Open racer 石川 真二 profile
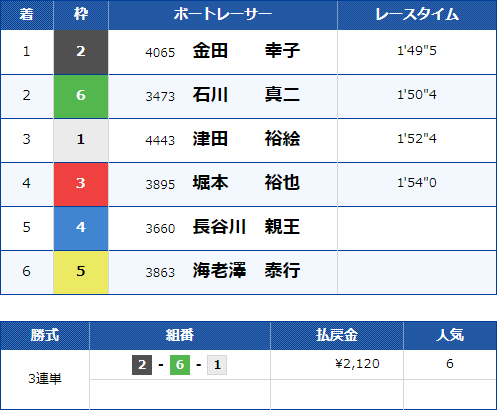The image size is (497, 410). (x=246, y=95)
